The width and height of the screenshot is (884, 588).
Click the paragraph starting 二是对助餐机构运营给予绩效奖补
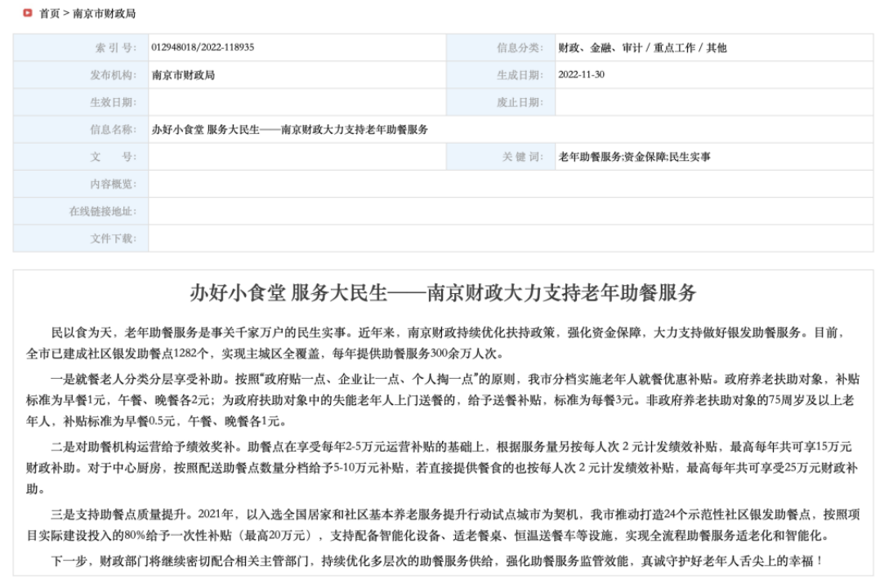[443, 467]
